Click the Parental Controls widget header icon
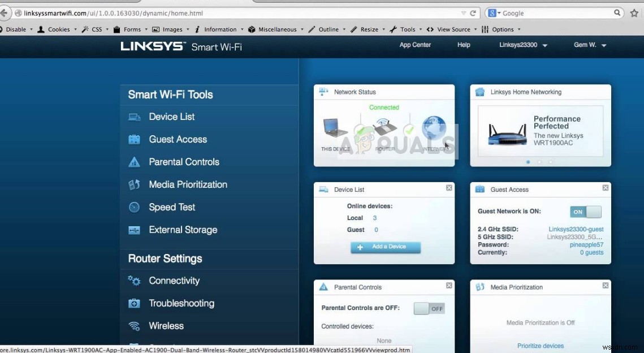The width and height of the screenshot is (644, 353). 323,287
